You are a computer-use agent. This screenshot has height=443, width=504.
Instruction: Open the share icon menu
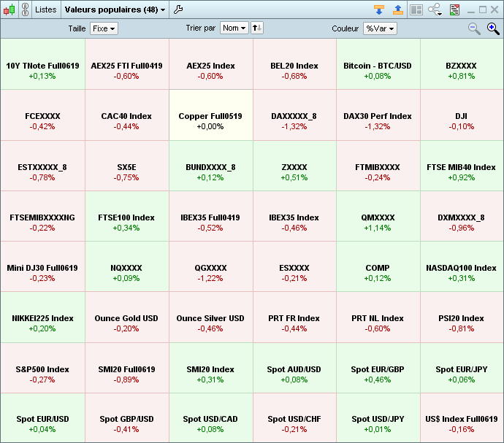coord(435,9)
